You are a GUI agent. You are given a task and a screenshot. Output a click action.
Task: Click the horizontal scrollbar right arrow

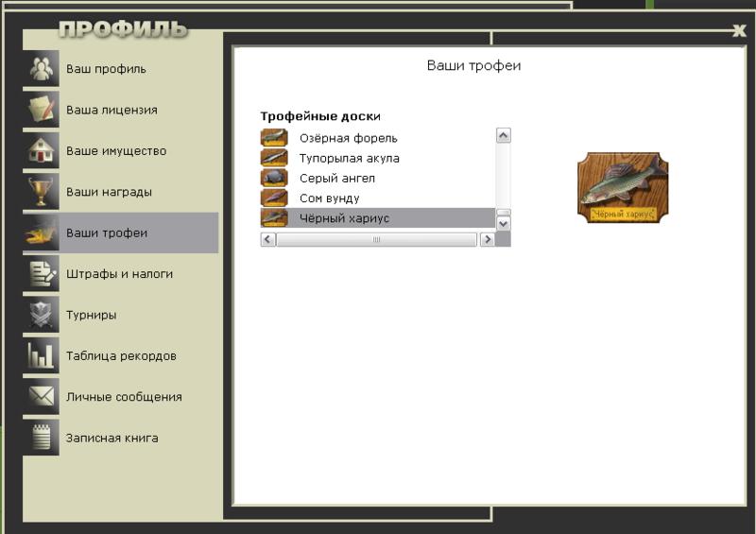pyautogui.click(x=487, y=239)
